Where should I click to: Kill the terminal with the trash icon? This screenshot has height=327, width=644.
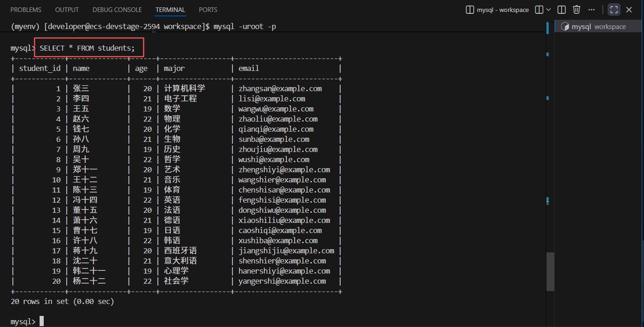point(576,10)
